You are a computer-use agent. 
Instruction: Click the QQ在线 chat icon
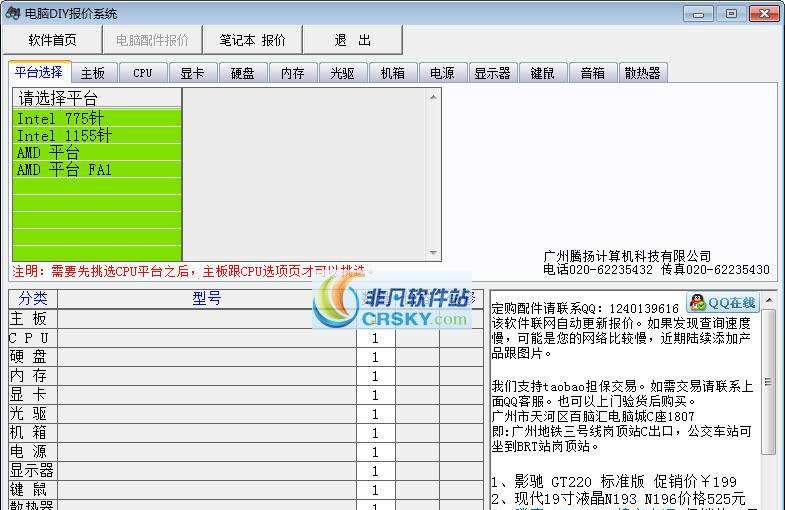click(722, 302)
